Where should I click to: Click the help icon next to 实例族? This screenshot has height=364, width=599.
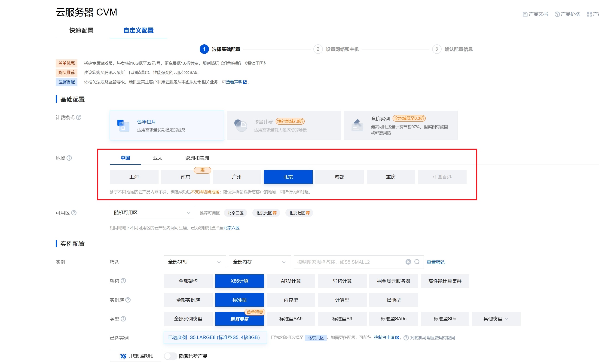tap(128, 300)
